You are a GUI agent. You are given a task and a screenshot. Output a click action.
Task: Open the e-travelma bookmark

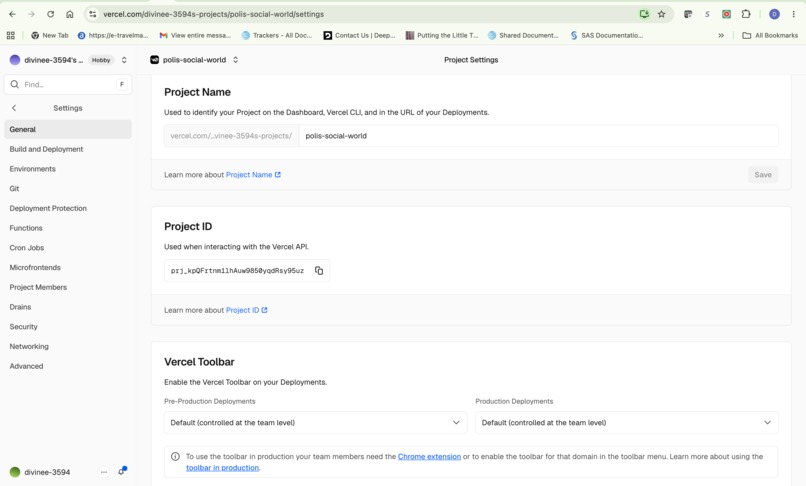pos(113,35)
